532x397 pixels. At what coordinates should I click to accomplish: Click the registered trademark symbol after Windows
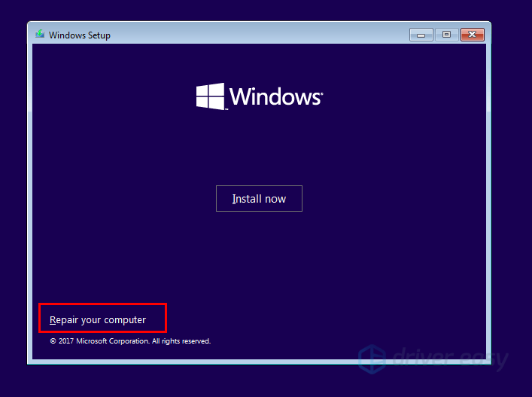click(323, 92)
